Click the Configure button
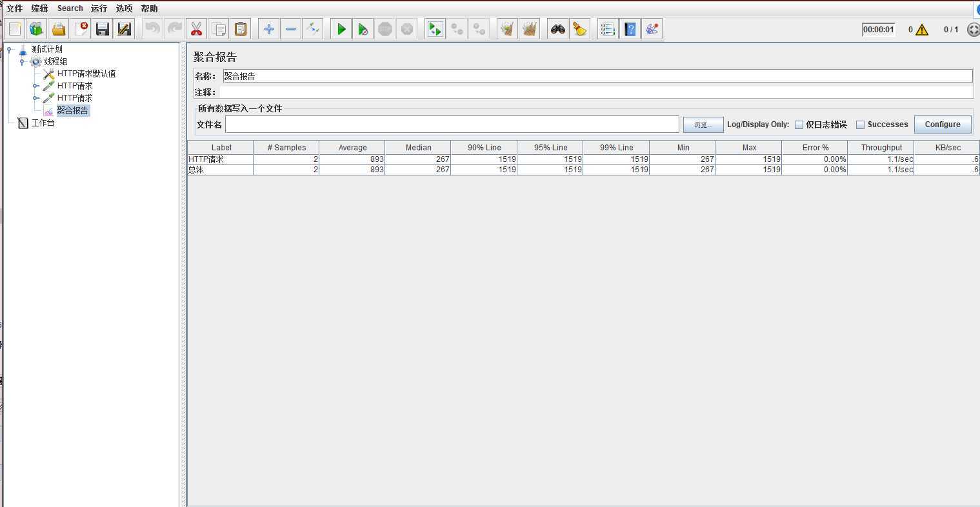This screenshot has height=507, width=980. tap(942, 124)
